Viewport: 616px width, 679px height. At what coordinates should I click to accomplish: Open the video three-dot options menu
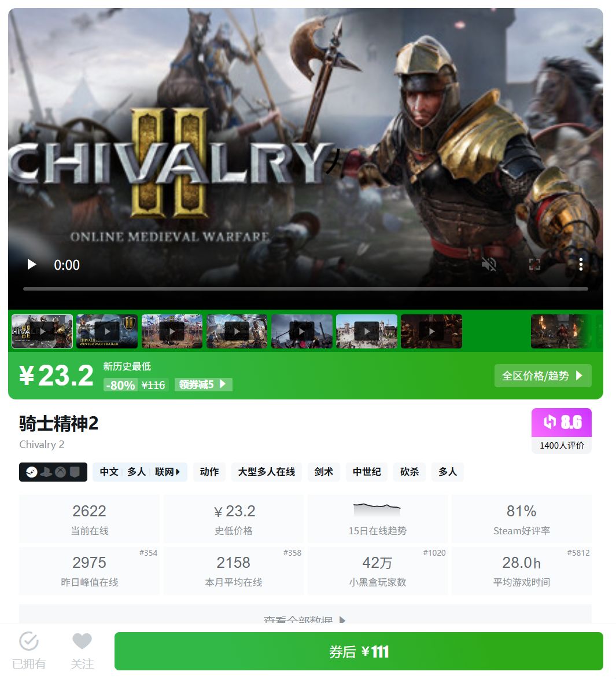581,264
